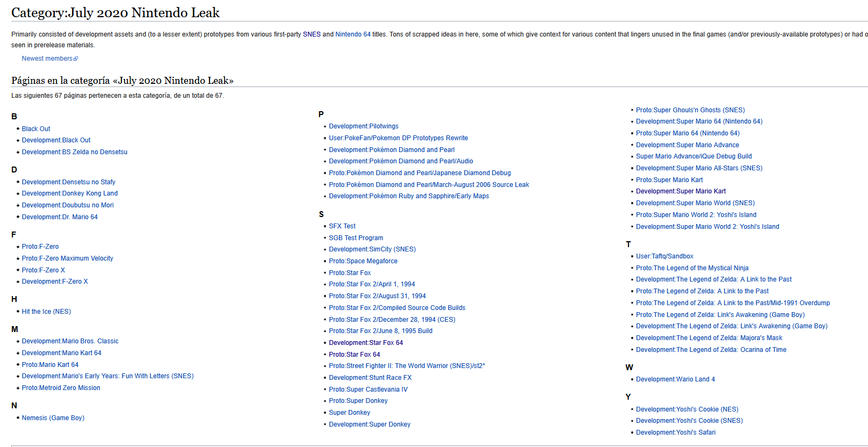Open Development:Mario Bros. Classic
This screenshot has height=447, width=868.
point(70,341)
